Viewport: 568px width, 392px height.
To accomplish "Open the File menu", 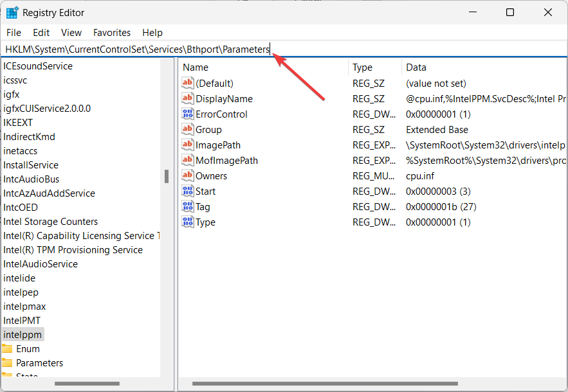I will tap(14, 33).
